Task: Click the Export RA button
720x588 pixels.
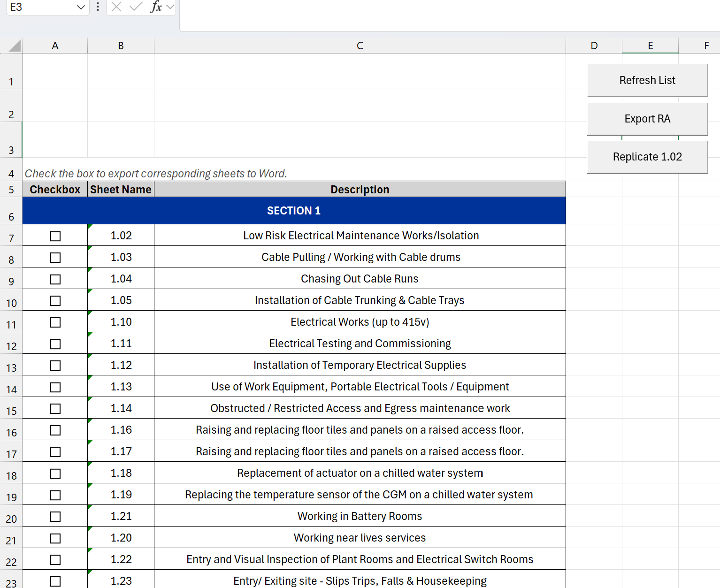Action: point(647,119)
